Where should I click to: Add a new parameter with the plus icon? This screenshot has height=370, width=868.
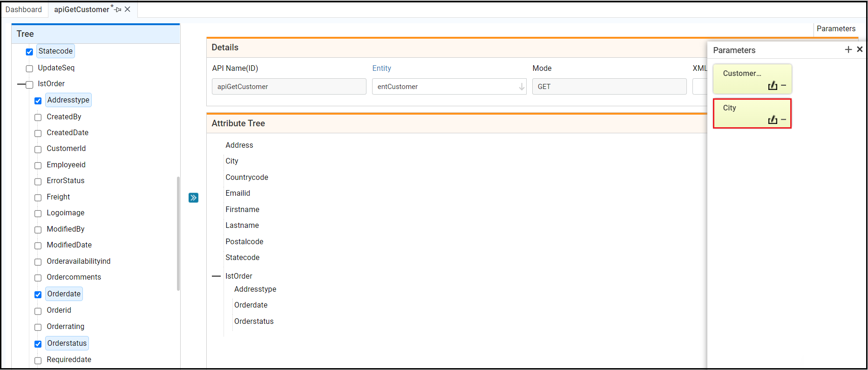click(848, 49)
